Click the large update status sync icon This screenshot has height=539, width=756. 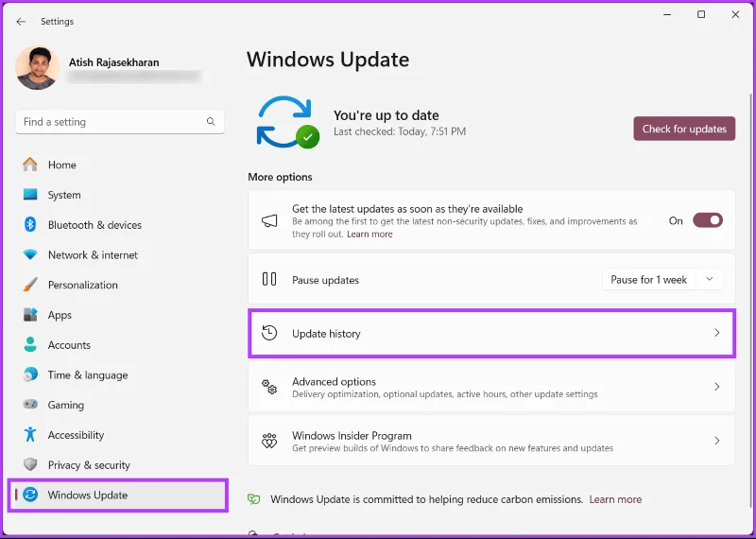click(x=288, y=122)
